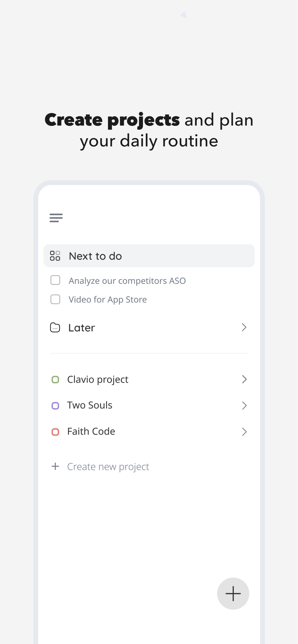Open the Clavio project label
The image size is (298, 644).
coord(98,379)
